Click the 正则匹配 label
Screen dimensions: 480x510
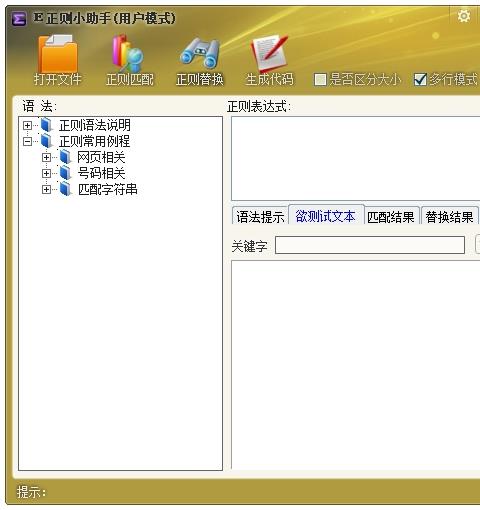click(130, 79)
